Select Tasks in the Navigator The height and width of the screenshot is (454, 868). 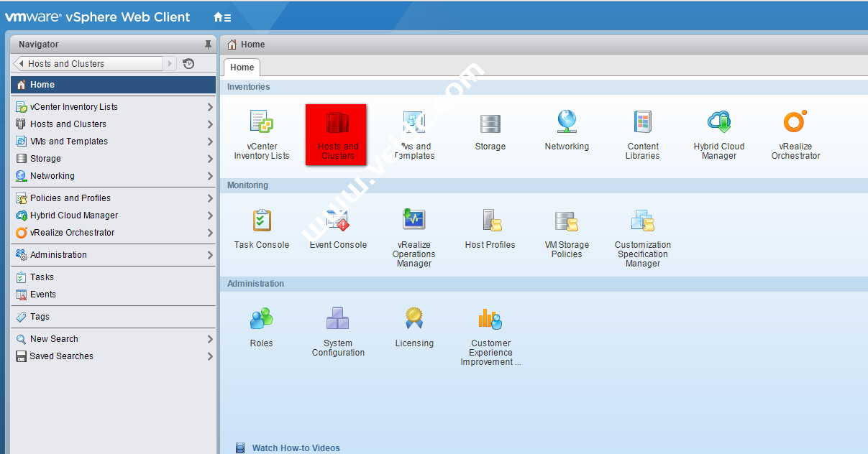point(42,277)
